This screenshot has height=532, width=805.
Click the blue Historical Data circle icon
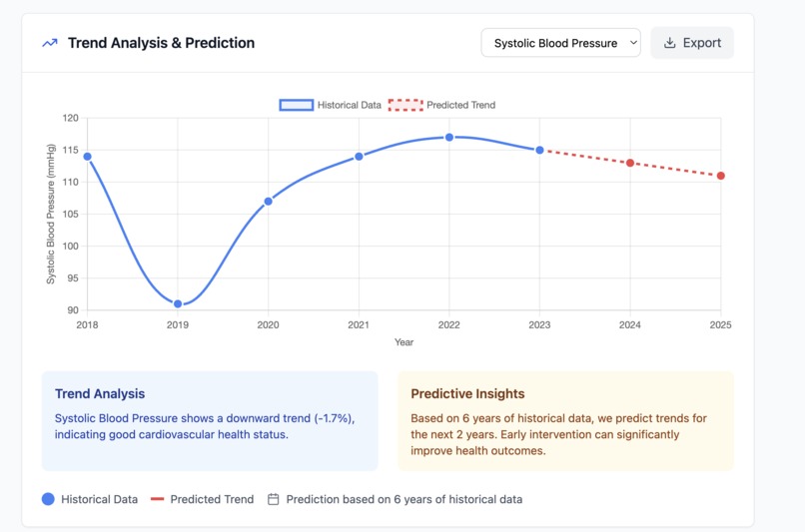pos(48,499)
